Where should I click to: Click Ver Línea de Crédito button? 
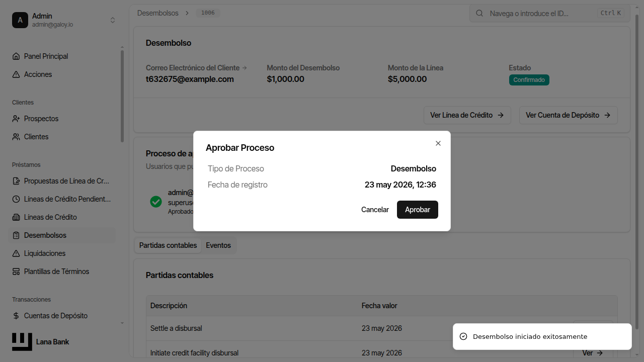click(x=467, y=115)
